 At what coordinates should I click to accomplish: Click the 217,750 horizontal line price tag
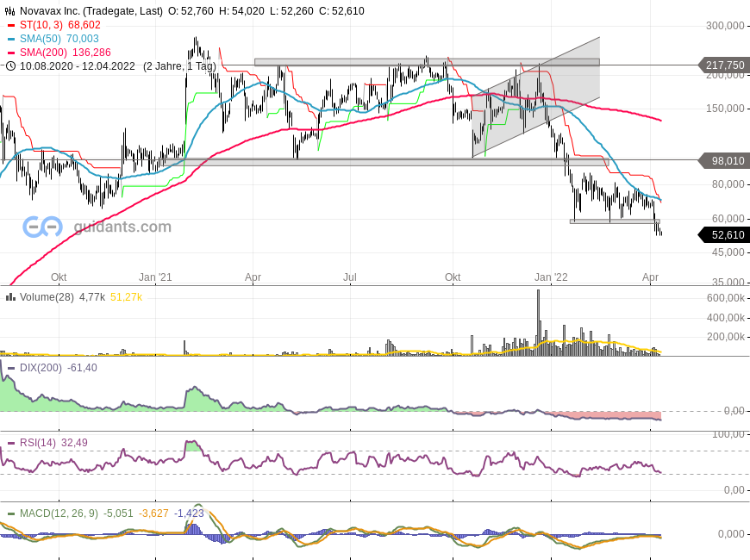coord(724,65)
